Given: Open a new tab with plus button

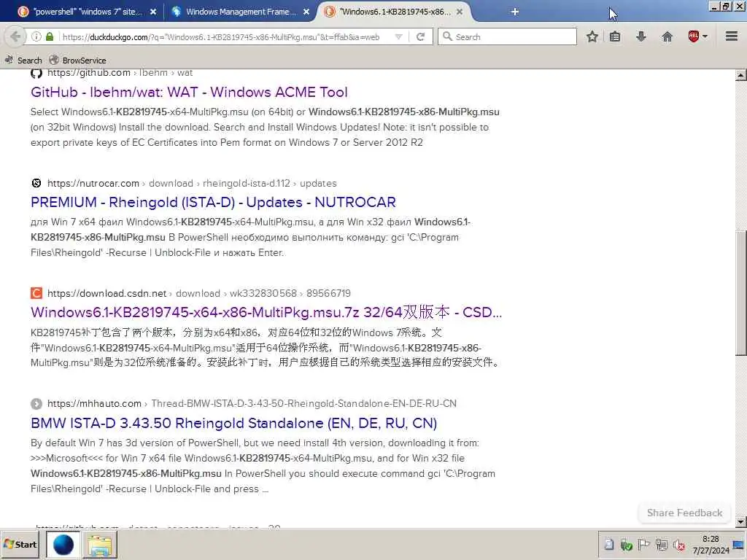Looking at the screenshot, I should tap(514, 12).
